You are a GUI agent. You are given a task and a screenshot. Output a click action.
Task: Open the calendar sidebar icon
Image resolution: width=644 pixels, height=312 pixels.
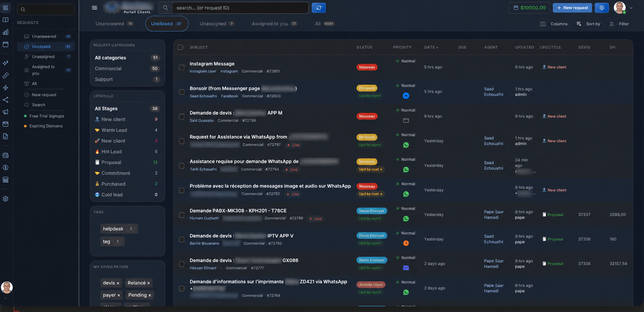tap(5, 44)
